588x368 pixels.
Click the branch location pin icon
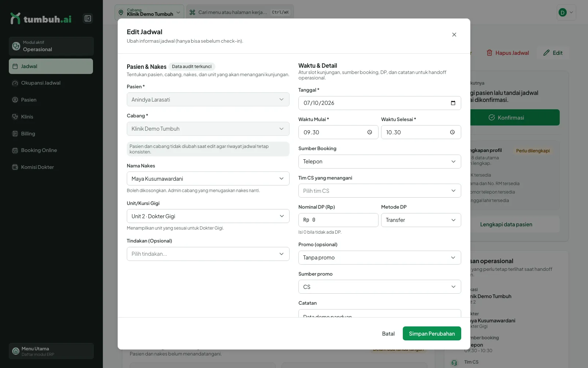(121, 13)
